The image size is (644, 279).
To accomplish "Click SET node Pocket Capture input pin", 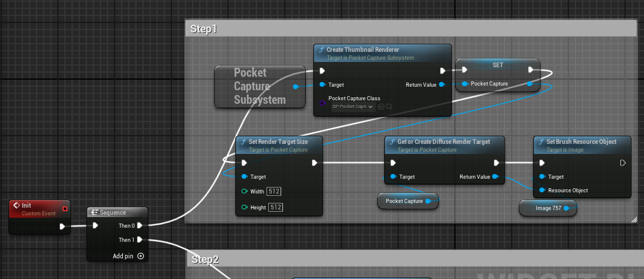I will click(464, 84).
